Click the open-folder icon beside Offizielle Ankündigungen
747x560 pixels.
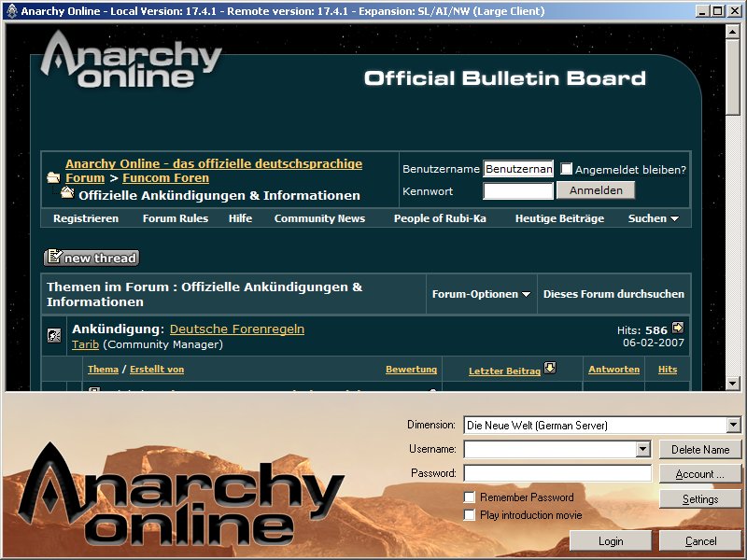(x=67, y=193)
